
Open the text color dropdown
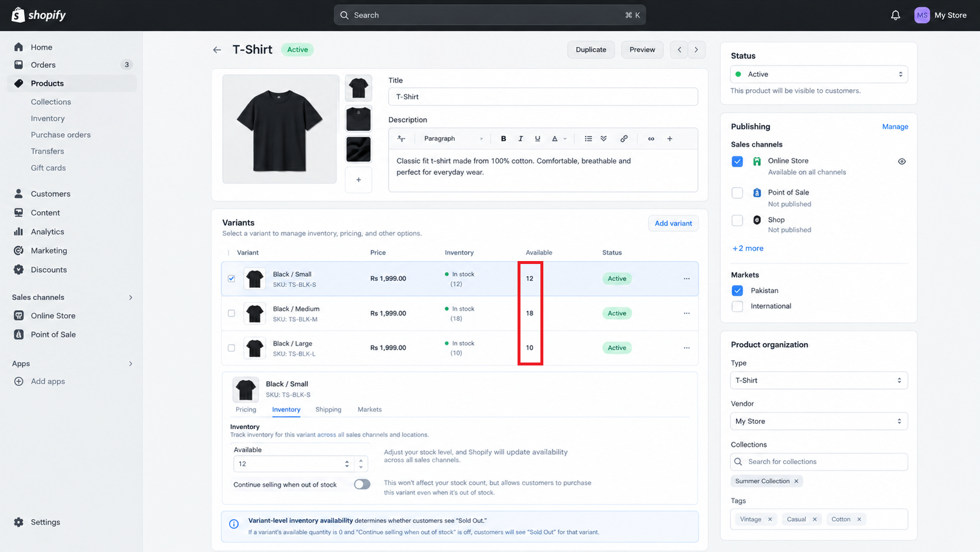click(x=559, y=138)
